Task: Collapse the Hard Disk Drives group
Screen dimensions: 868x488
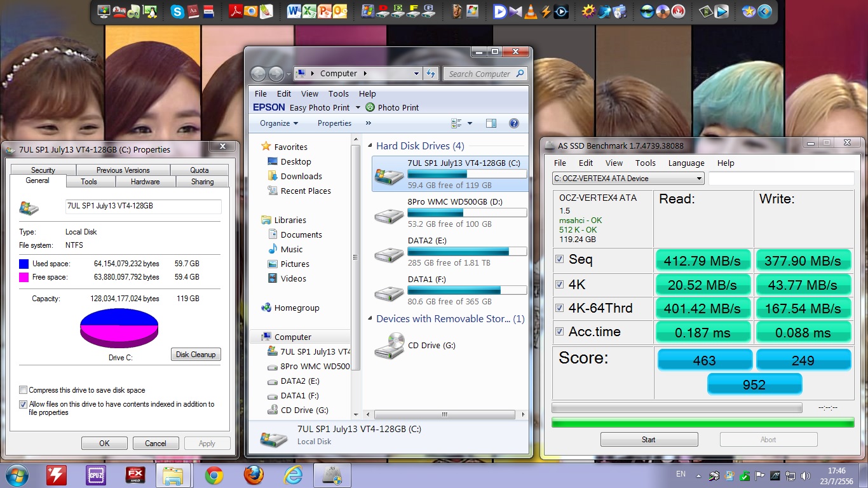Action: tap(370, 146)
